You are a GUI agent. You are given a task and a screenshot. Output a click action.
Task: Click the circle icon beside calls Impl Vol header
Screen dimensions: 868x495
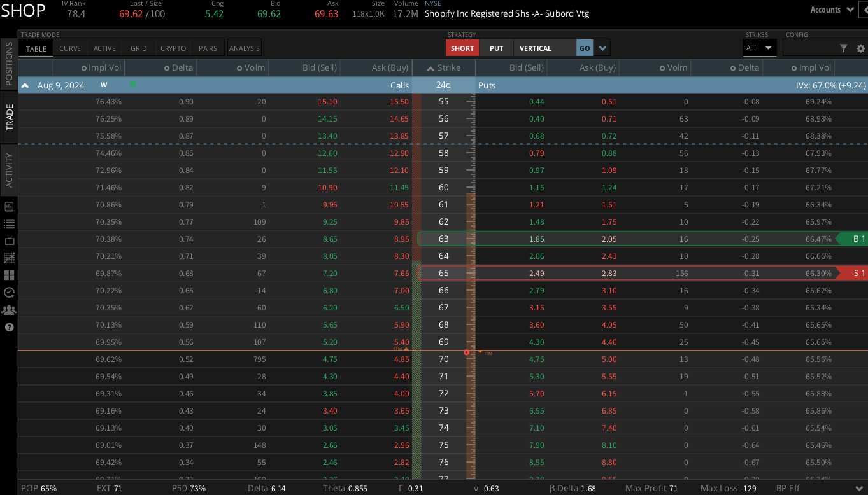(x=84, y=68)
